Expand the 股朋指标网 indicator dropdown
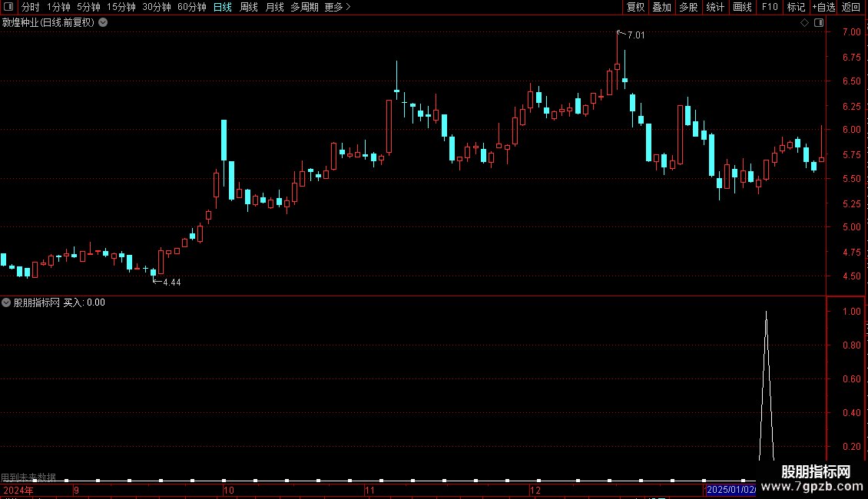Viewport: 868px width, 499px height. point(6,302)
